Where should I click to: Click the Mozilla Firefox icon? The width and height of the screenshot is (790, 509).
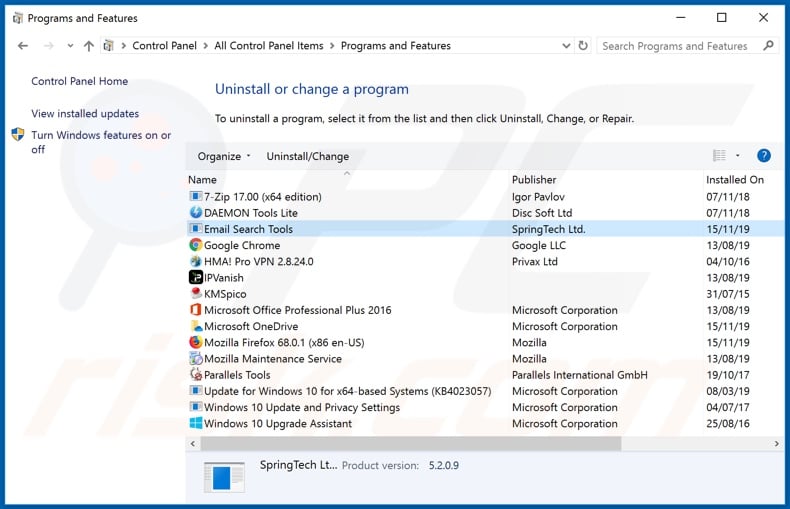[x=195, y=342]
